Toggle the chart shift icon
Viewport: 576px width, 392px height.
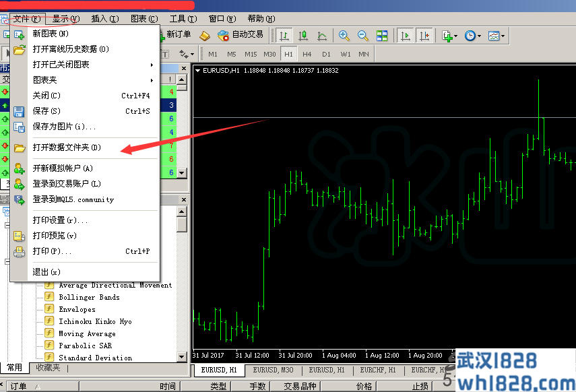pos(424,35)
